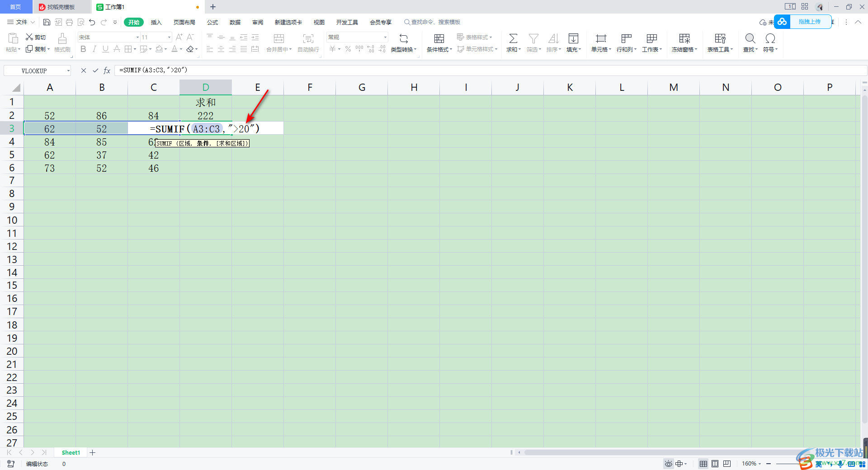
Task: Click the search commands field 查找命令
Action: click(433, 22)
